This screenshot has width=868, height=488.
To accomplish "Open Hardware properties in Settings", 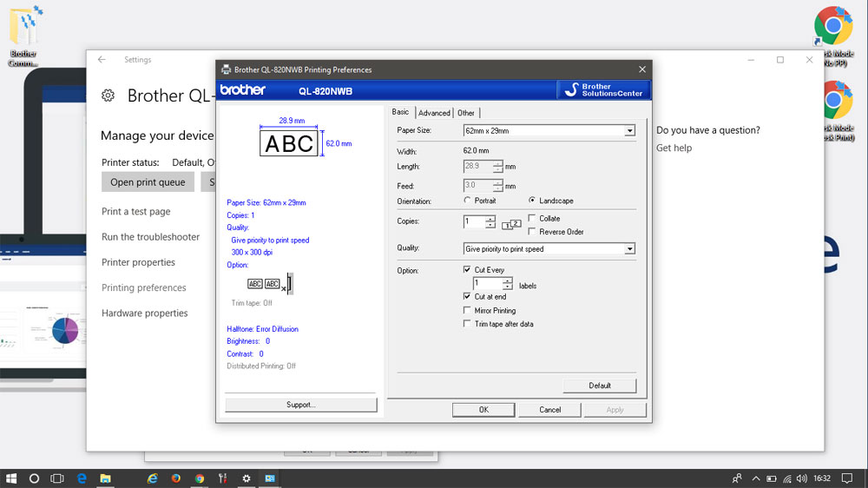I will pos(144,313).
